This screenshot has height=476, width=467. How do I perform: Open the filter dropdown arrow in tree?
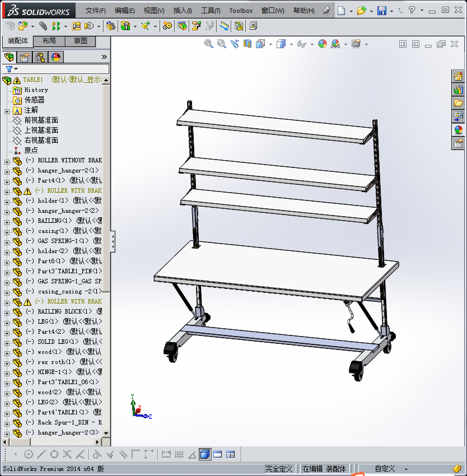16,69
